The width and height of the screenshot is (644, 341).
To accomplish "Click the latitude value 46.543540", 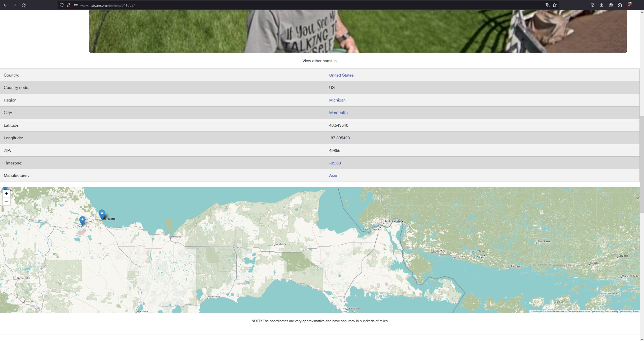I will pos(339,125).
